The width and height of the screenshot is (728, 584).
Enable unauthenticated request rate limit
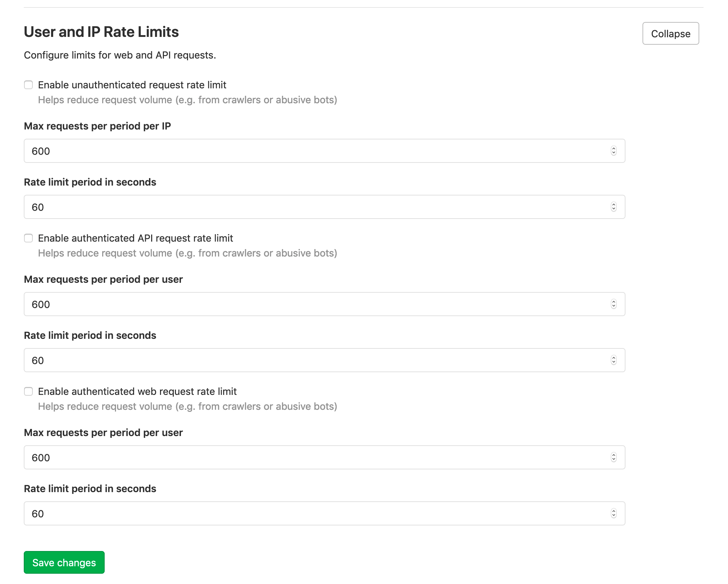28,85
